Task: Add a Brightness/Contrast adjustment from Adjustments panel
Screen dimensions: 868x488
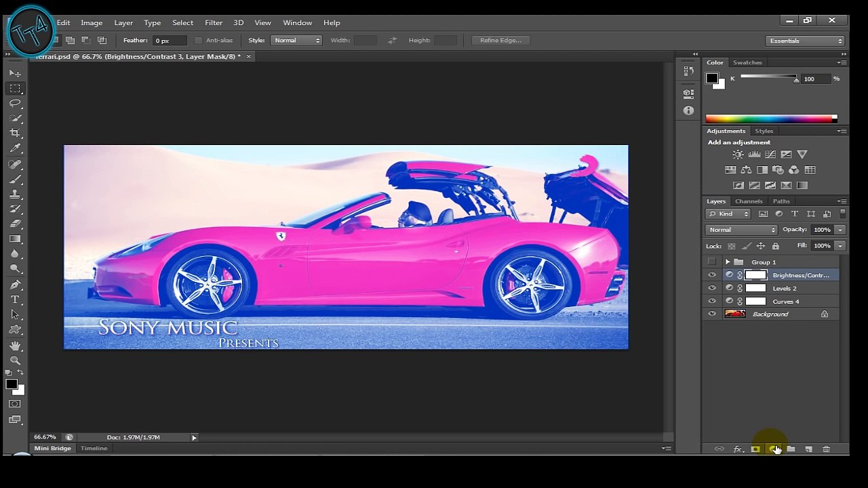Action: (x=738, y=155)
